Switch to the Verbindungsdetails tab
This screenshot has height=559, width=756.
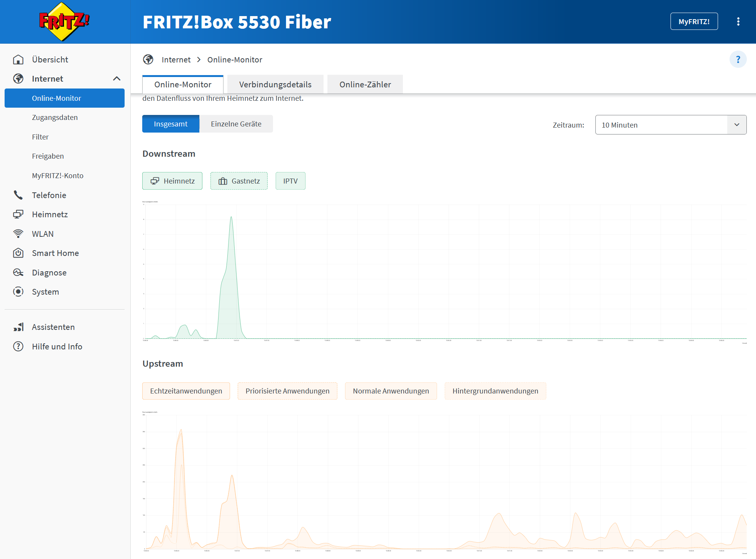275,84
